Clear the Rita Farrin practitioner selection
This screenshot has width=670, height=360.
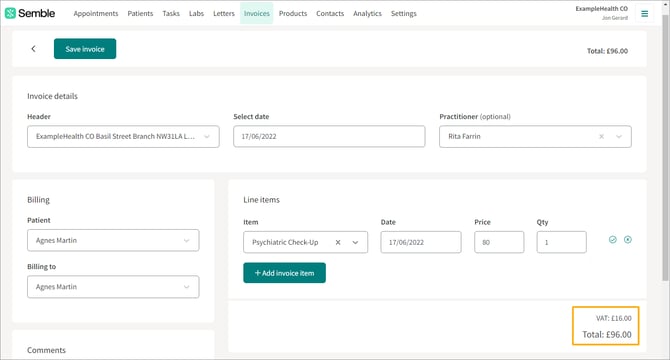click(601, 137)
